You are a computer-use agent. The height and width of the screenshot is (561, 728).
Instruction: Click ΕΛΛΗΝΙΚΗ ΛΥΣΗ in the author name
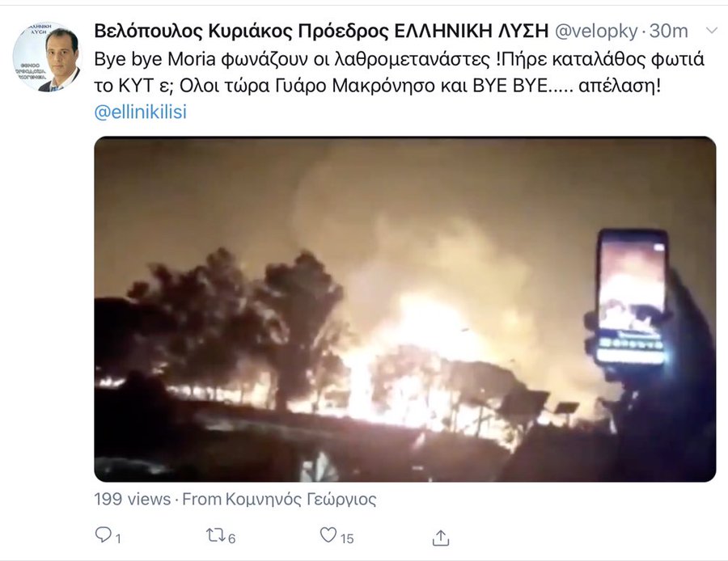[x=472, y=31]
